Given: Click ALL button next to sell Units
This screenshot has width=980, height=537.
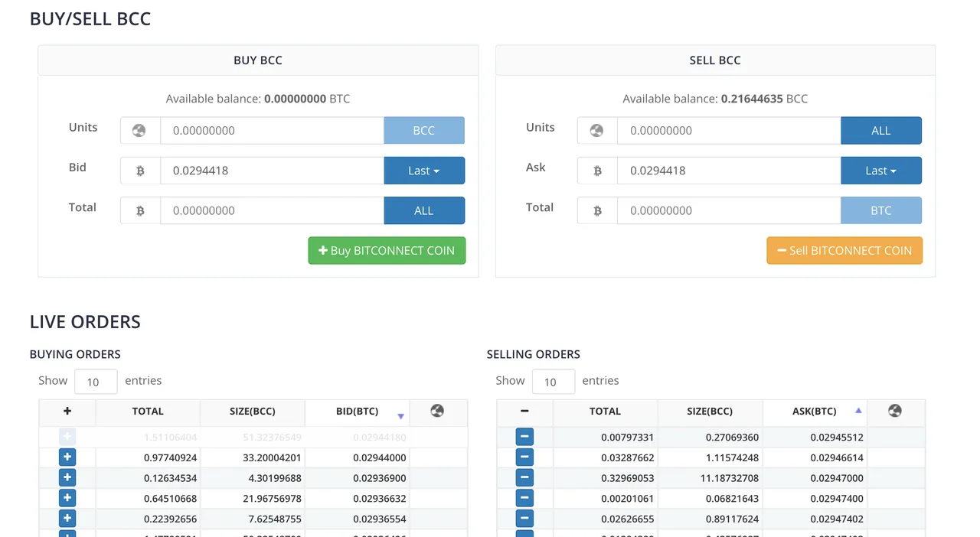Looking at the screenshot, I should coord(881,131).
